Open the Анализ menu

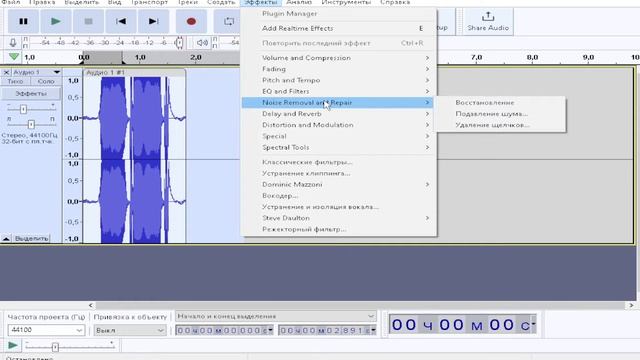point(299,2)
